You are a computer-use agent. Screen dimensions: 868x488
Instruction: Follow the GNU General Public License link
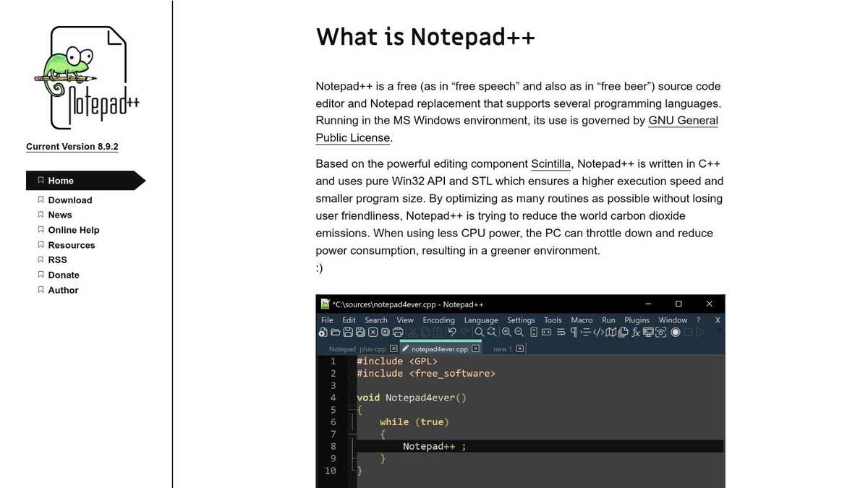point(683,120)
